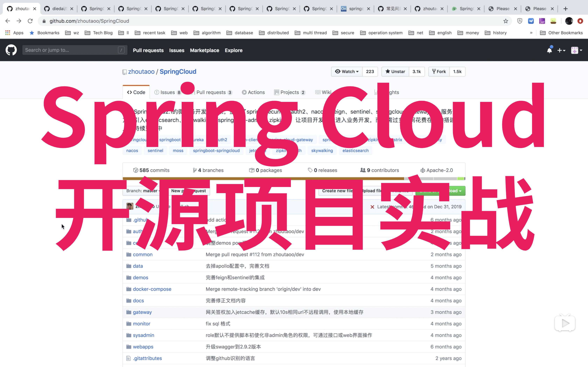Open Marketplace from the header menu

pyautogui.click(x=204, y=50)
